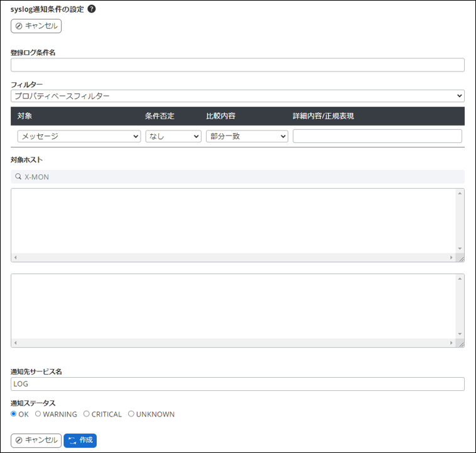Select the CRITICAL radio button
The width and height of the screenshot is (476, 453).
(x=86, y=414)
